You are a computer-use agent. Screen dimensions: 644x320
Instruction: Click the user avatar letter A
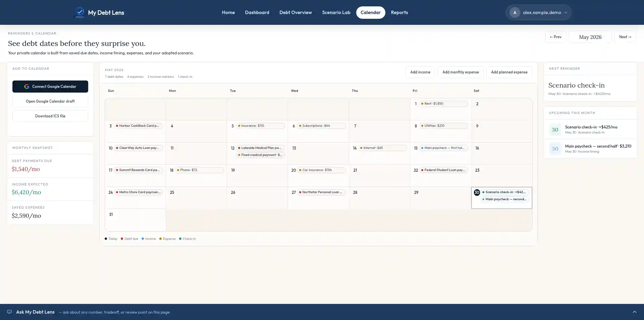pyautogui.click(x=515, y=12)
